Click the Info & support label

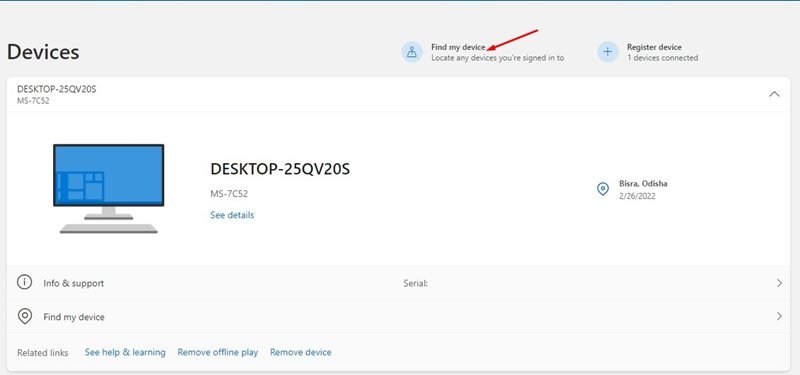pos(73,284)
